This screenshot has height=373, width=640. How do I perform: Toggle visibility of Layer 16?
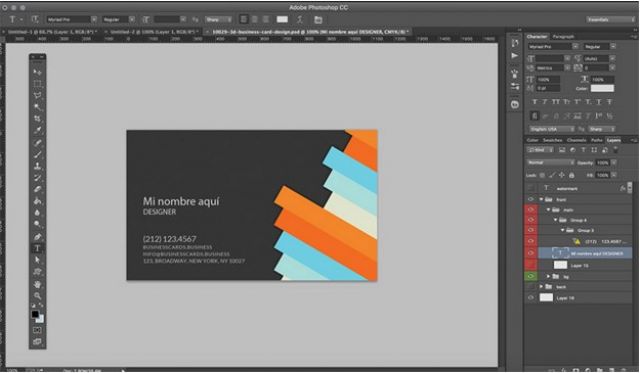pos(531,298)
